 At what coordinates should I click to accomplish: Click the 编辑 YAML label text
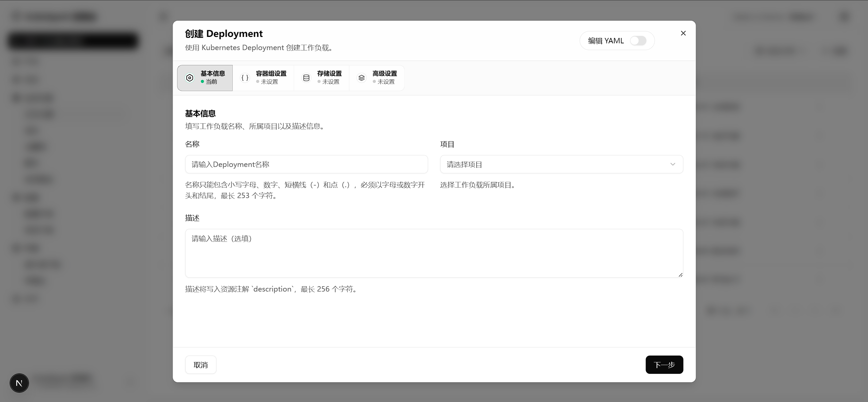coord(606,41)
